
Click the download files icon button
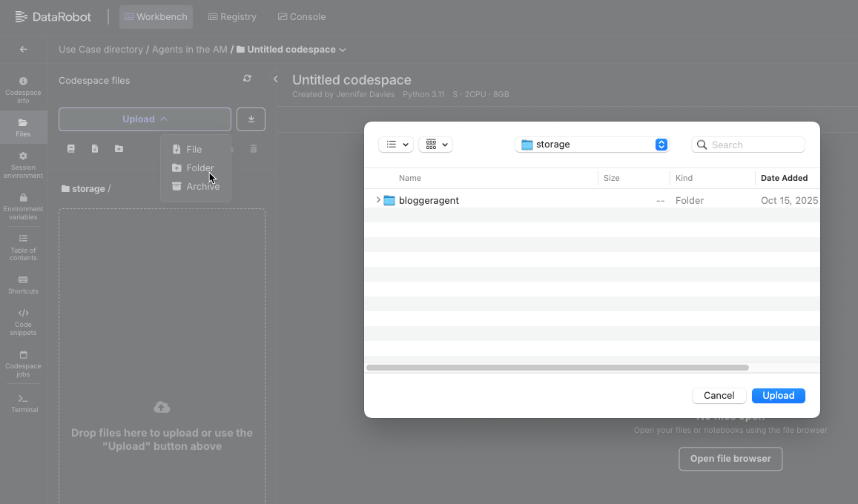tap(251, 119)
